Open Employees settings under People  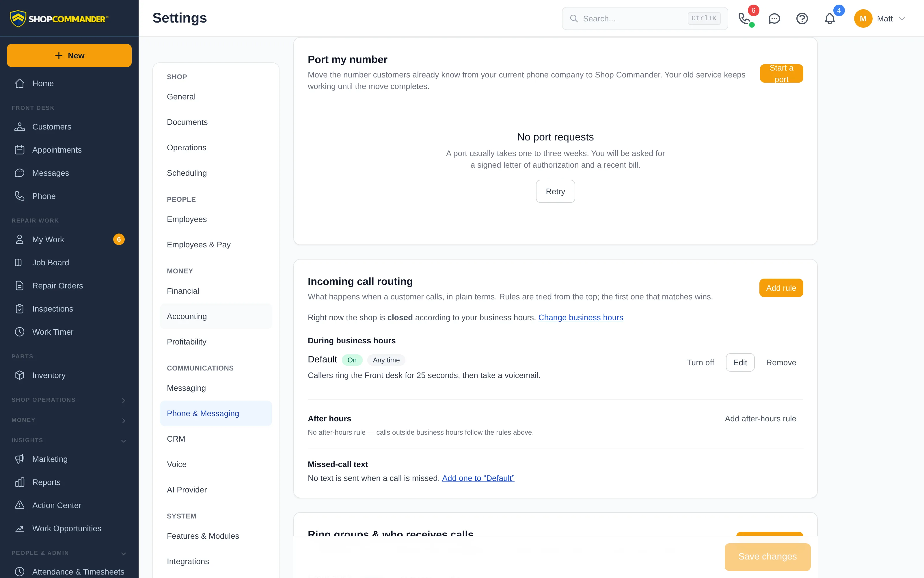(216, 219)
